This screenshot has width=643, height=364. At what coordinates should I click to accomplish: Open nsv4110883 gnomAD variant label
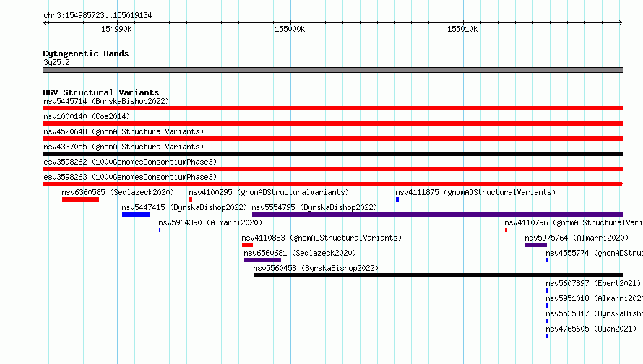pos(321,238)
